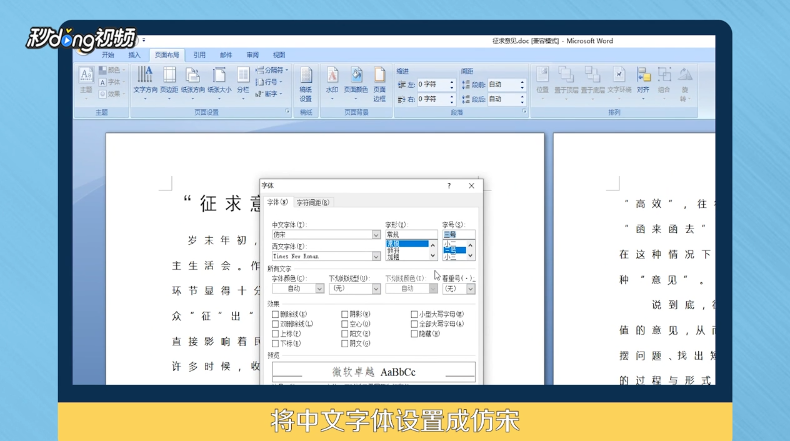Open the 断字 hyphenation menu
Image resolution: width=790 pixels, height=441 pixels.
(269, 94)
